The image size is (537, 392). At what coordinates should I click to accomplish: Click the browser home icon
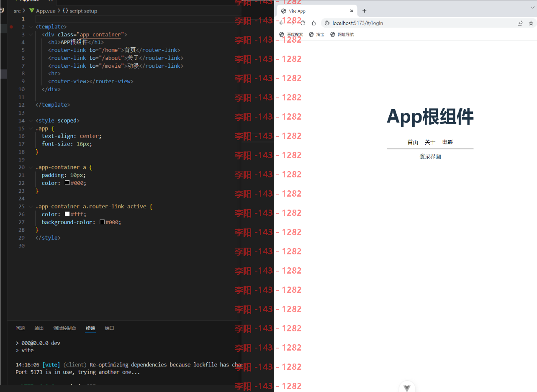click(313, 23)
